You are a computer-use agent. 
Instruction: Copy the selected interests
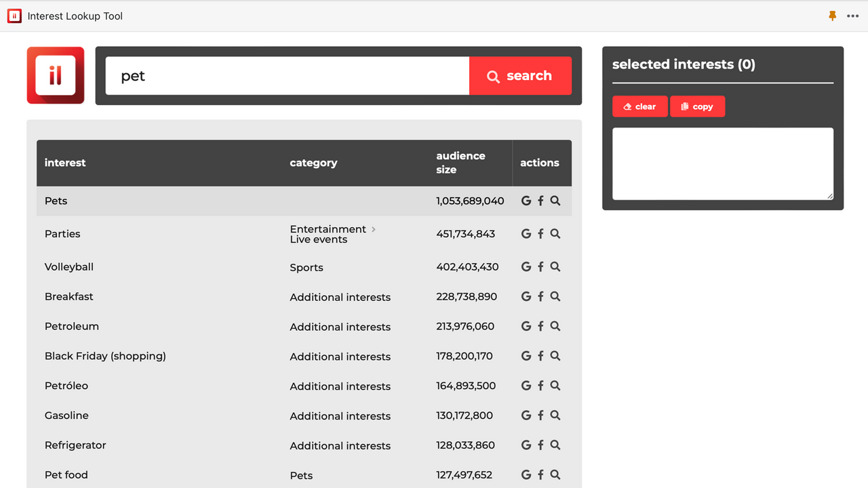point(697,106)
